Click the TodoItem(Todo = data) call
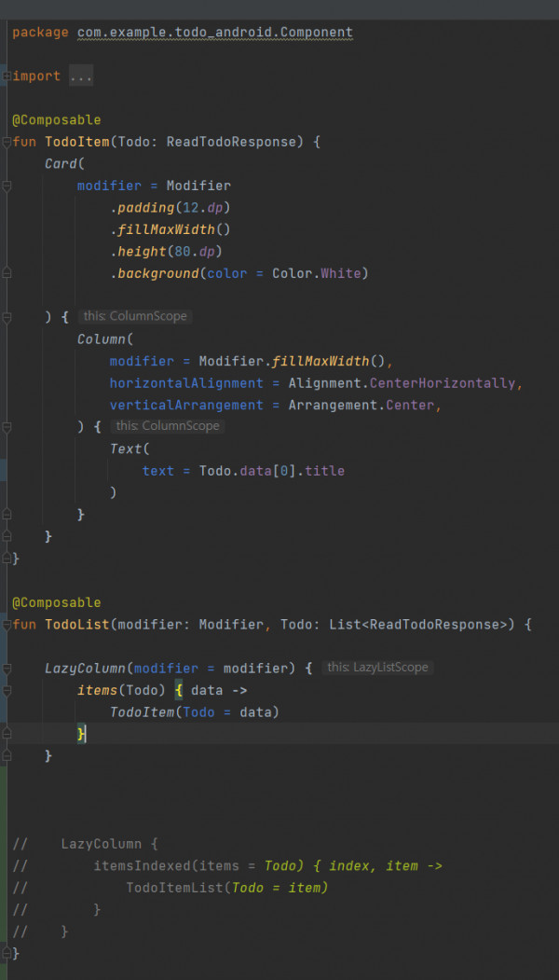This screenshot has height=980, width=559. [x=194, y=711]
